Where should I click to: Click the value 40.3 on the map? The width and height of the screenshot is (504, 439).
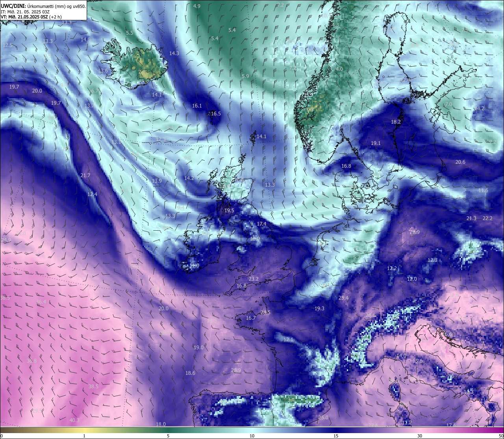point(74,420)
